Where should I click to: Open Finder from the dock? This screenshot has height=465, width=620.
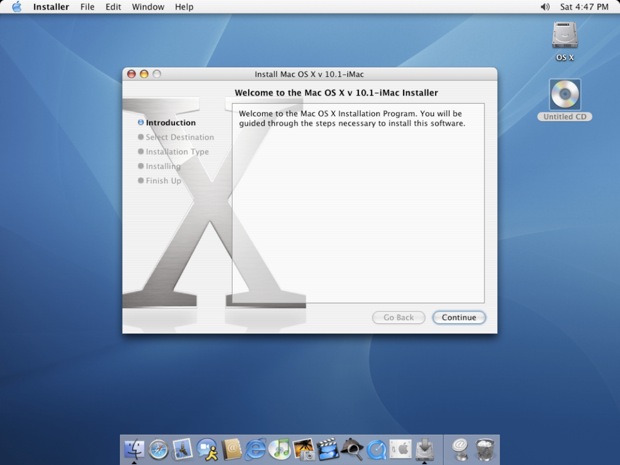coord(134,449)
